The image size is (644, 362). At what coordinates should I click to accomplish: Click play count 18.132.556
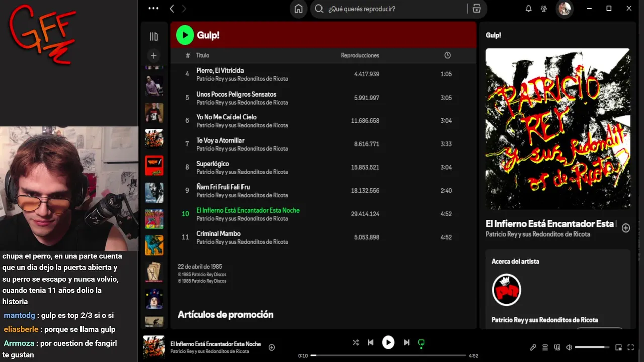(365, 191)
